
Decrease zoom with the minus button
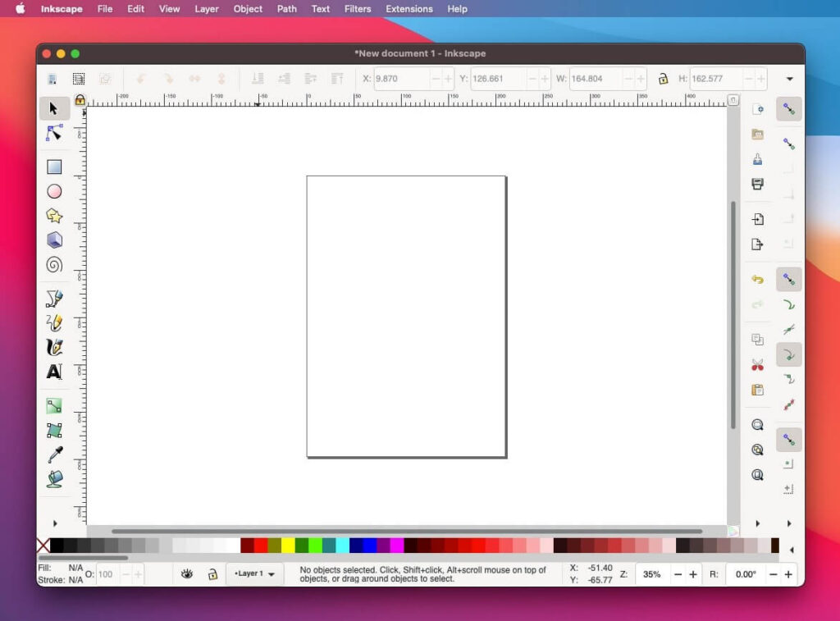[678, 574]
